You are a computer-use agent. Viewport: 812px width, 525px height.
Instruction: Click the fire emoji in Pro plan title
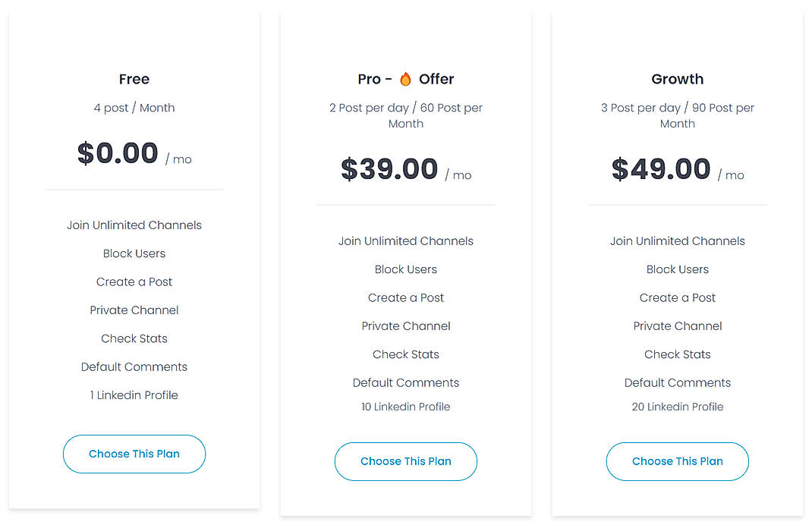[x=407, y=78]
